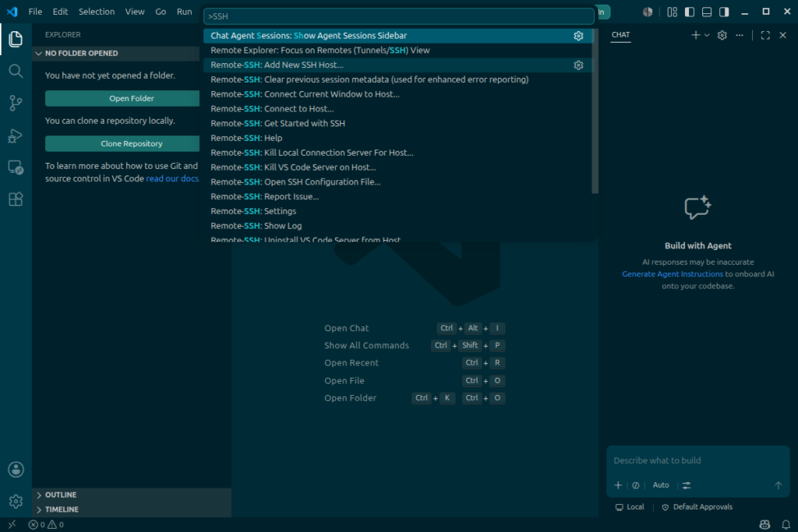Choose Remote Explorer: Focus on Remotes View
This screenshot has height=532, width=798.
tap(398, 51)
